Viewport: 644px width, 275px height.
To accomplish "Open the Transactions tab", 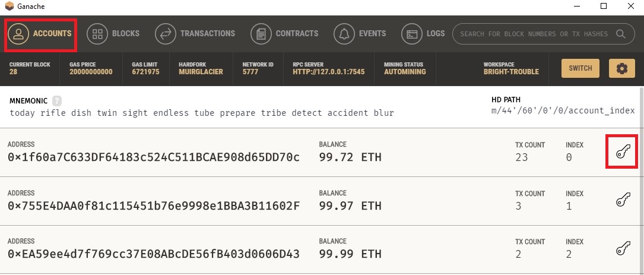I will [x=195, y=34].
